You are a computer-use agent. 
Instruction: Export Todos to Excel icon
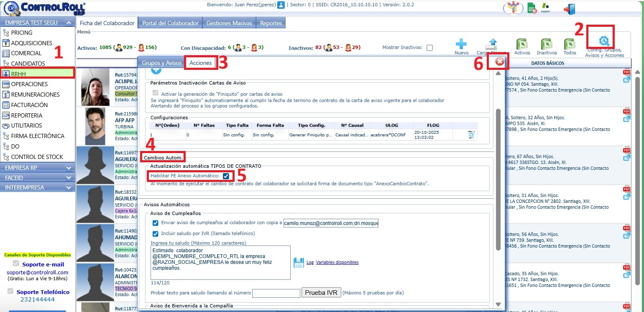pos(570,44)
